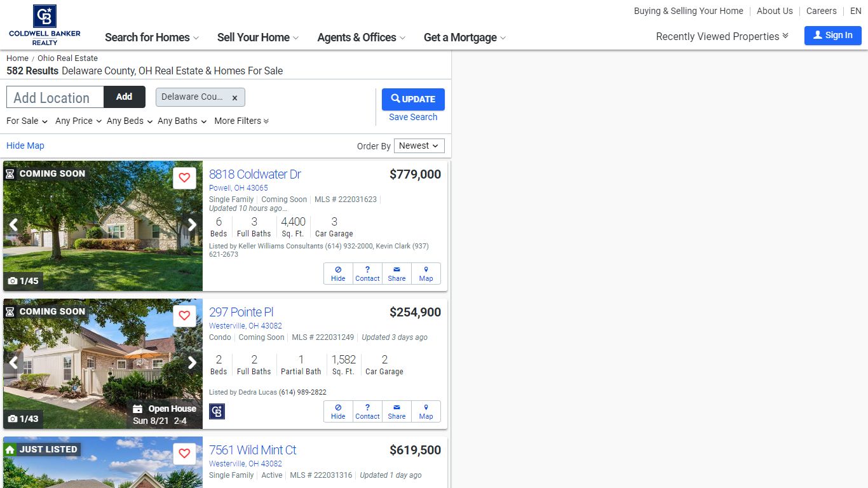Show 297 Pointe Pl on map

coord(426,412)
